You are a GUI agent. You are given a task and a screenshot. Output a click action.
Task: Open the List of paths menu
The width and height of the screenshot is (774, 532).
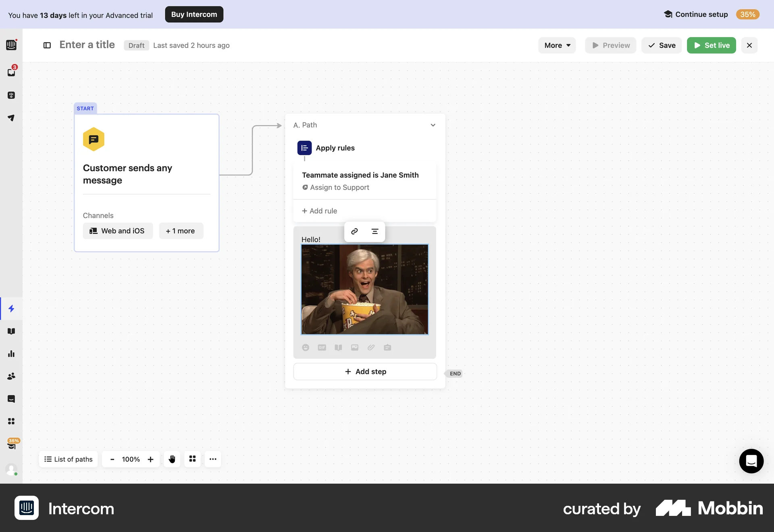click(x=68, y=459)
